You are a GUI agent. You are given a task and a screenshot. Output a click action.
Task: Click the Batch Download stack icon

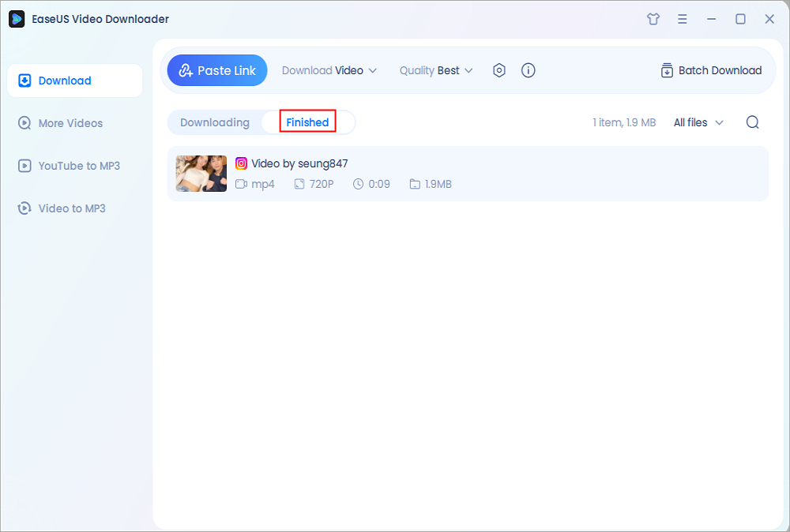667,70
